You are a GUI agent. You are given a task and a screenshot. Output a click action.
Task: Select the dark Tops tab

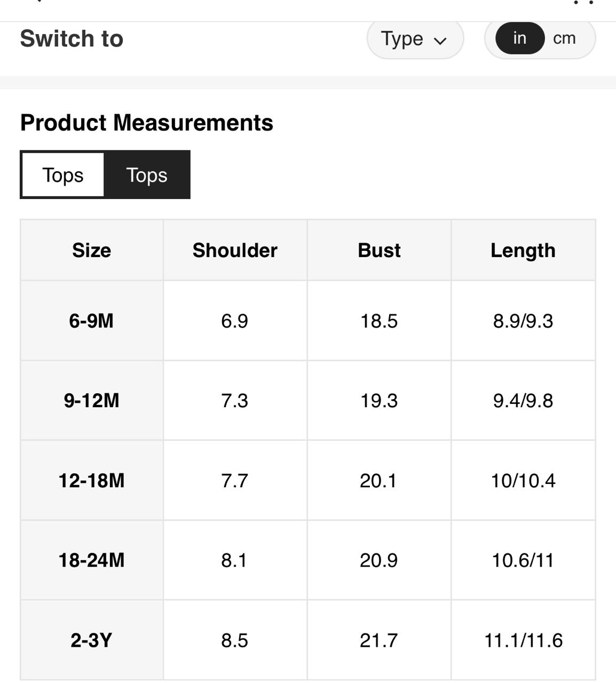147,175
